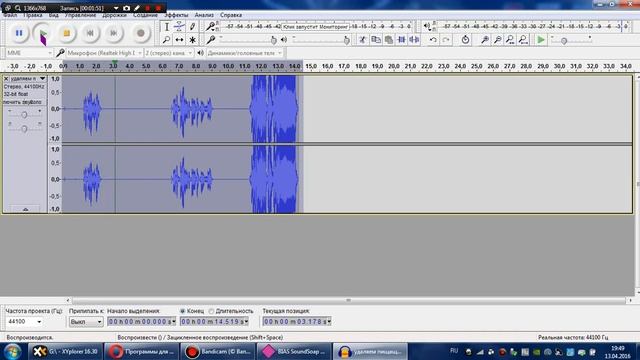640x360 pixels.
Task: Open the microphone recording device dropdown
Action: point(104,53)
